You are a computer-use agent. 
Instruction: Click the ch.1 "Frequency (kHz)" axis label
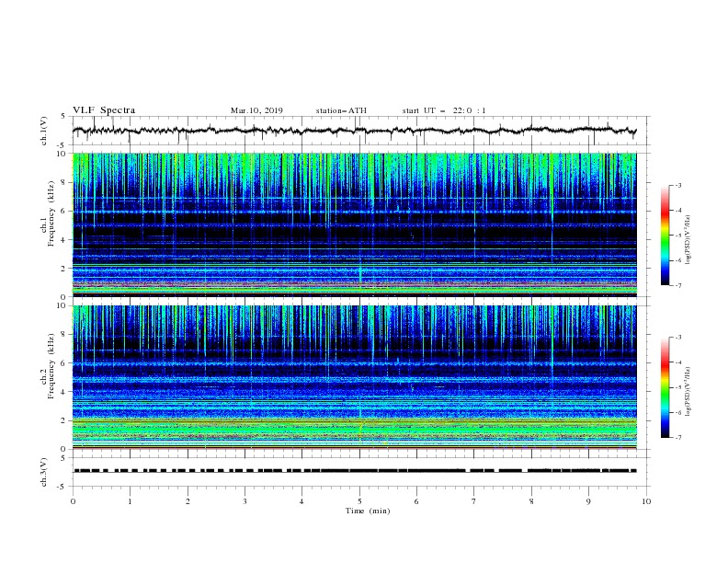pos(51,214)
